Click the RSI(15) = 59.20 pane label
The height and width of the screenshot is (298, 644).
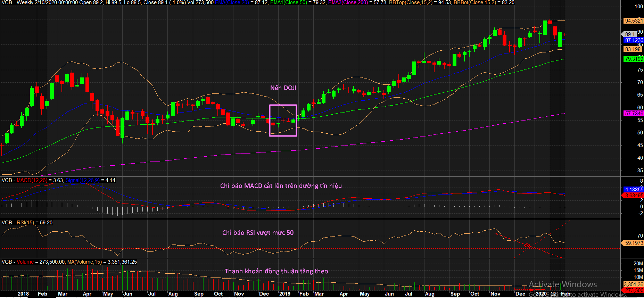pos(27,223)
